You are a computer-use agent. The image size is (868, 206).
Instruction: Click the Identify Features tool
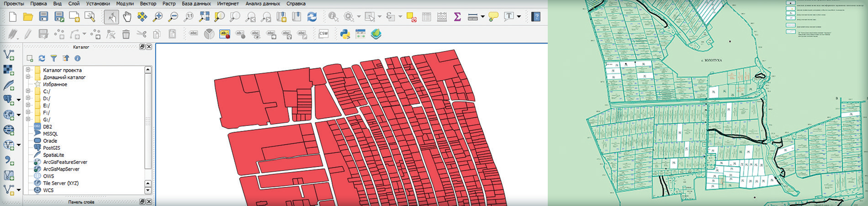click(333, 17)
